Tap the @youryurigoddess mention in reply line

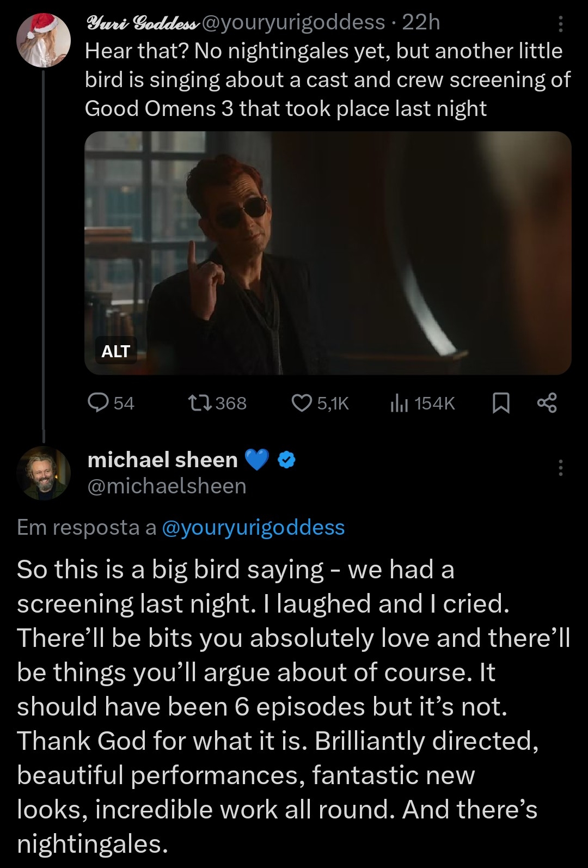(x=253, y=527)
